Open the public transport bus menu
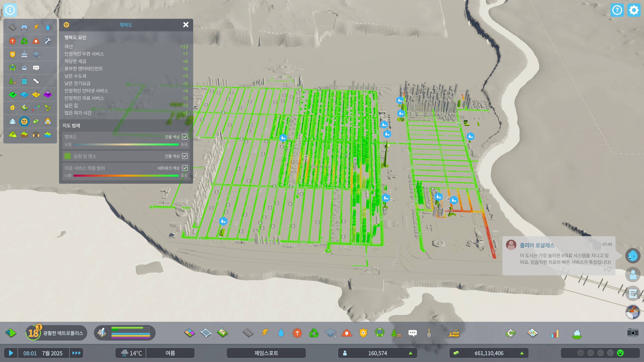Viewport: 644px width, 362px height. point(380,333)
